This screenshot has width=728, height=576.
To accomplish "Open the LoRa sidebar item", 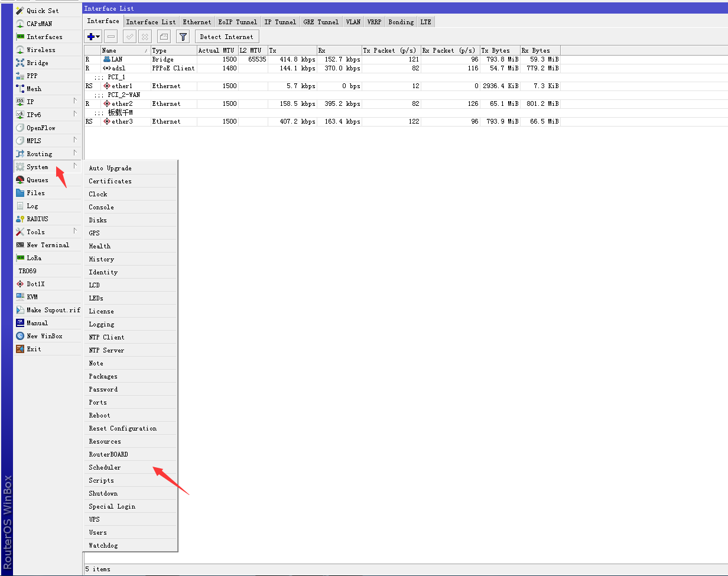I will (x=47, y=258).
